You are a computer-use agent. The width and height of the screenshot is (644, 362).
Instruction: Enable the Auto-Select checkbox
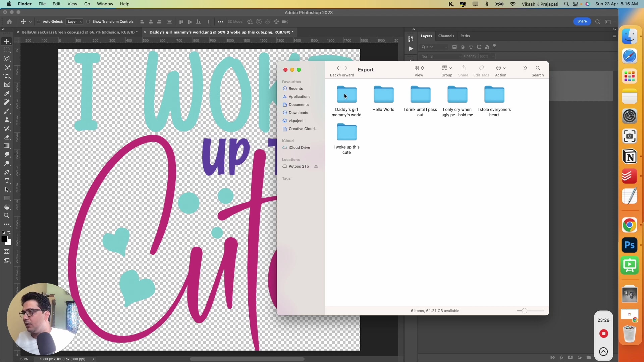click(x=39, y=21)
